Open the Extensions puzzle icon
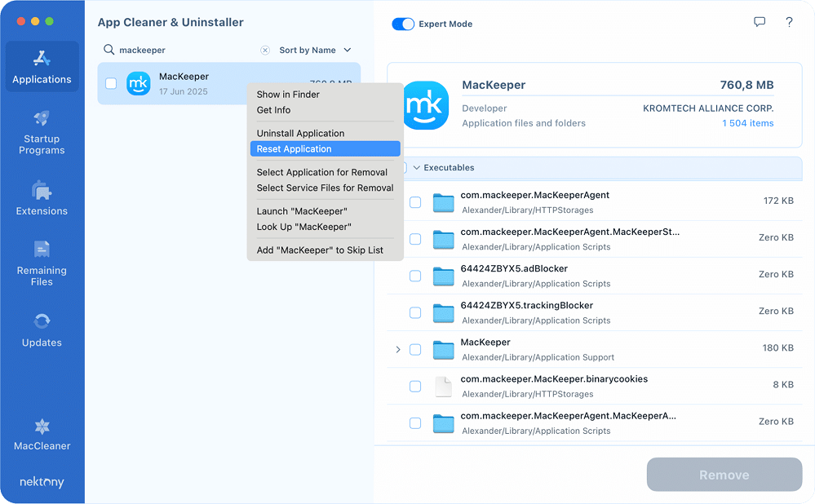This screenshot has width=815, height=504. (42, 190)
